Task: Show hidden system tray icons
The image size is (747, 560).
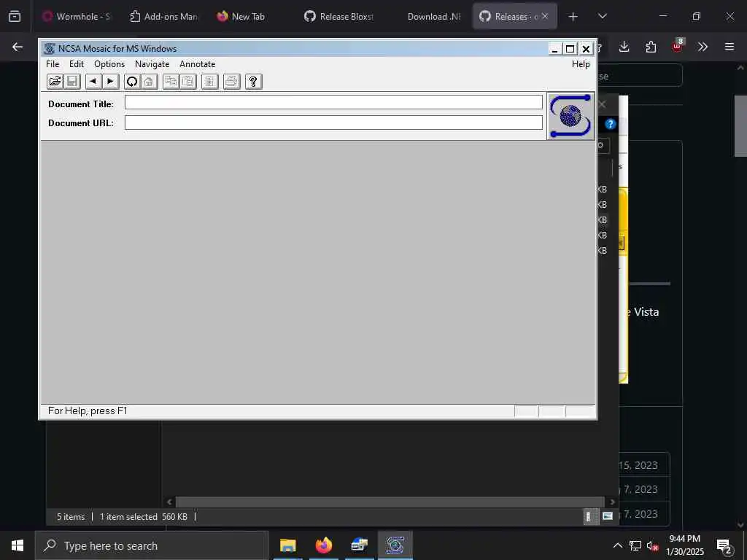Action: click(x=617, y=545)
